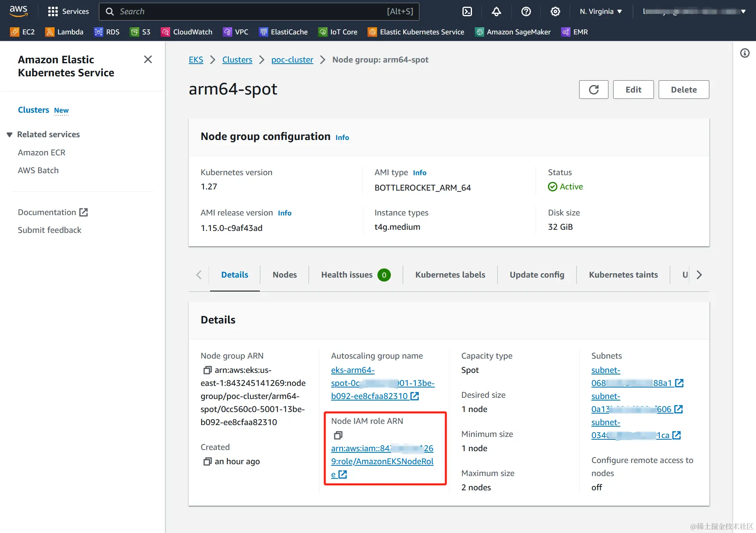Go to EKS breadcrumb link
Screen dimensions: 756x533
pyautogui.click(x=196, y=60)
